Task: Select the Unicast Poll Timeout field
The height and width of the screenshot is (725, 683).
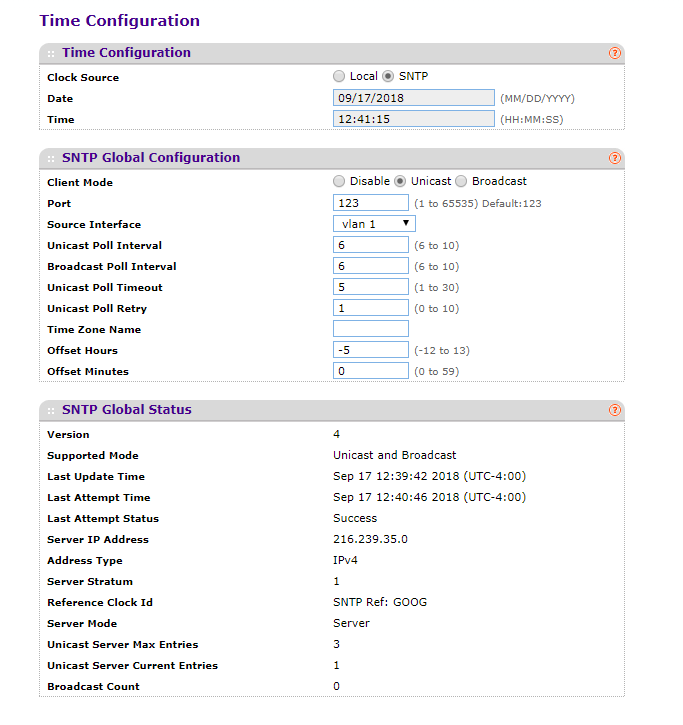Action: [x=370, y=287]
